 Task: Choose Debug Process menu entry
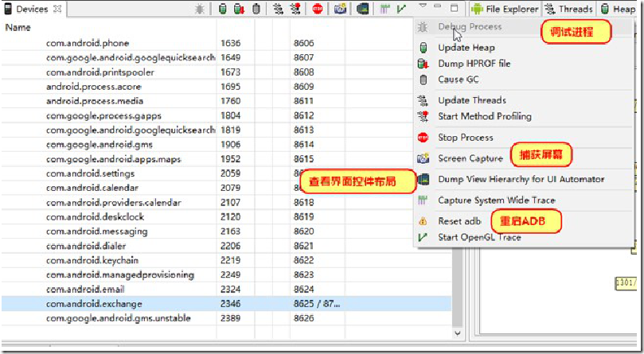pos(470,27)
